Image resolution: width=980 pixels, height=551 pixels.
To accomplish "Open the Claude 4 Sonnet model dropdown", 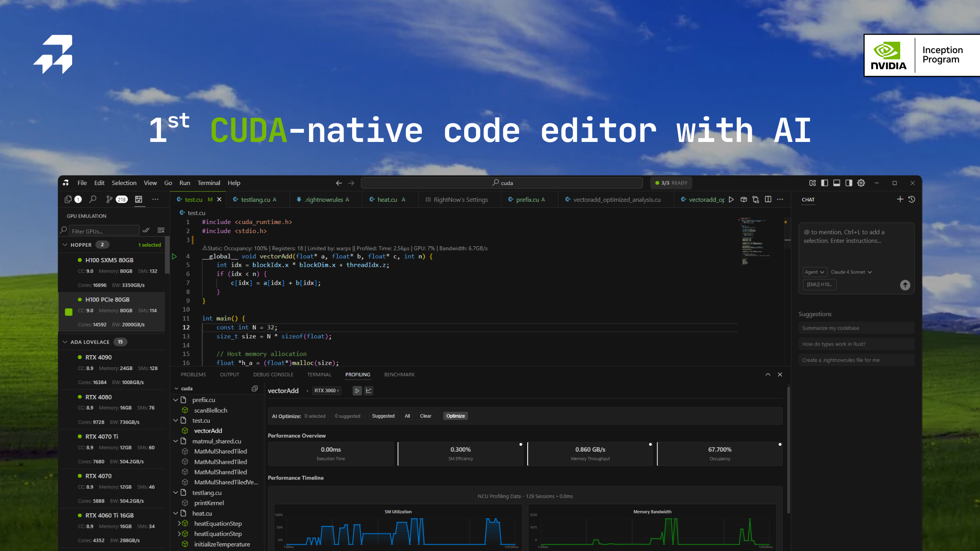I will (x=851, y=272).
